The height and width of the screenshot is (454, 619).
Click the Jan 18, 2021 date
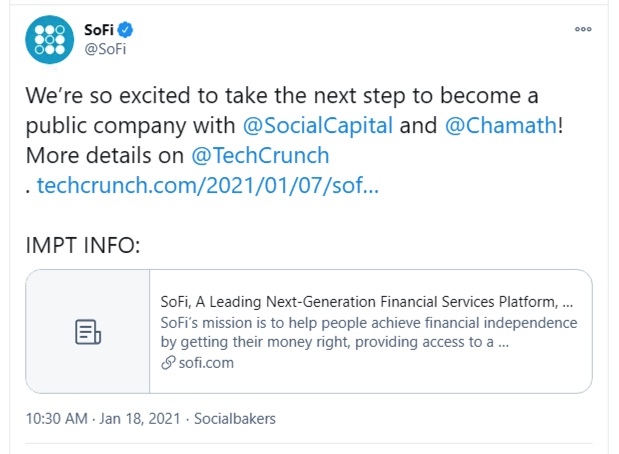(140, 418)
